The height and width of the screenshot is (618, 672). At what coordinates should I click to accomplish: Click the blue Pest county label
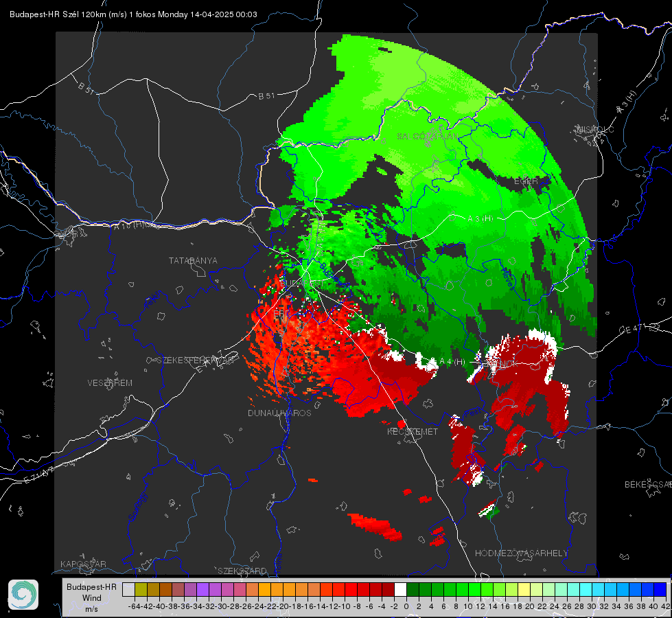[472, 413]
